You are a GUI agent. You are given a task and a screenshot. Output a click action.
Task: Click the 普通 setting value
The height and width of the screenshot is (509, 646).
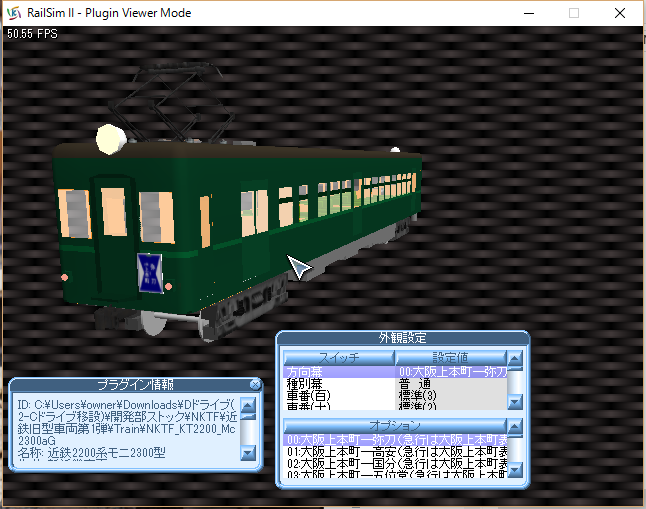point(415,384)
